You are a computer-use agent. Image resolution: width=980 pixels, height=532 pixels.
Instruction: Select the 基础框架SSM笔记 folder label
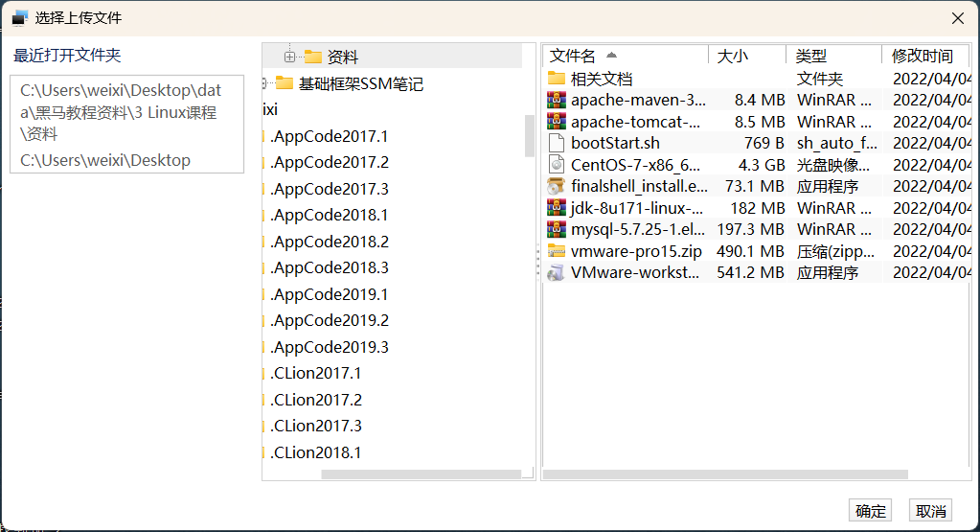(x=360, y=83)
